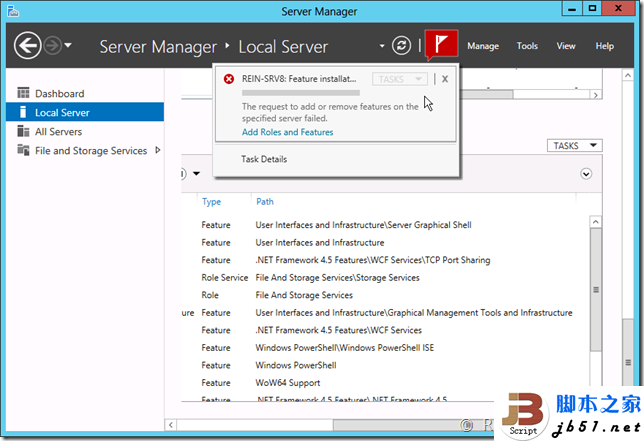Click the Add Roles and Features link

(x=288, y=132)
